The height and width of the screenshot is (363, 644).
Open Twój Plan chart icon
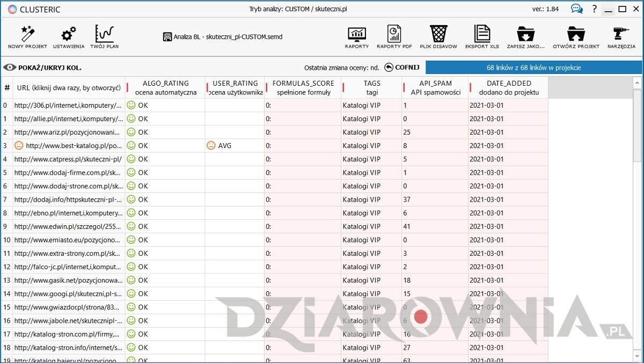104,35
